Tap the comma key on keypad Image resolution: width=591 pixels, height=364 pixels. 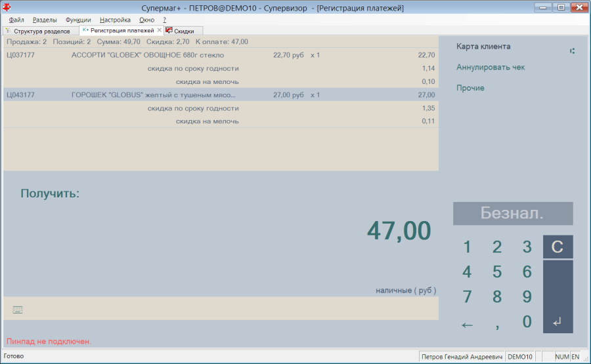tap(497, 325)
